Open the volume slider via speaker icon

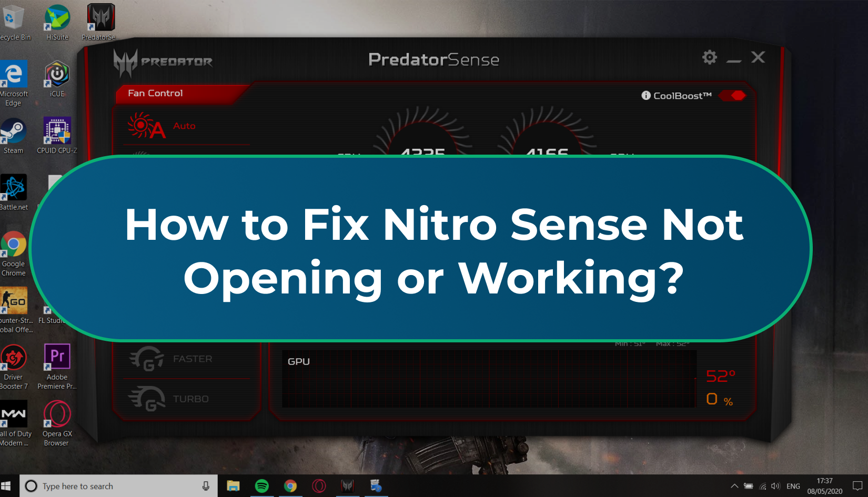click(775, 486)
